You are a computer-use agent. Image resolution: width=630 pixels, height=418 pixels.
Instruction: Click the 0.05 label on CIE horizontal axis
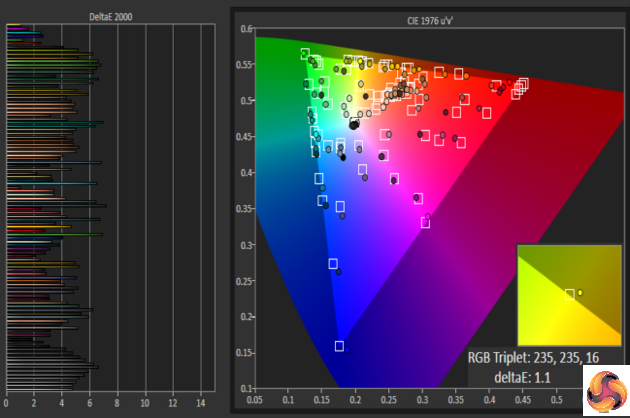[x=255, y=400]
